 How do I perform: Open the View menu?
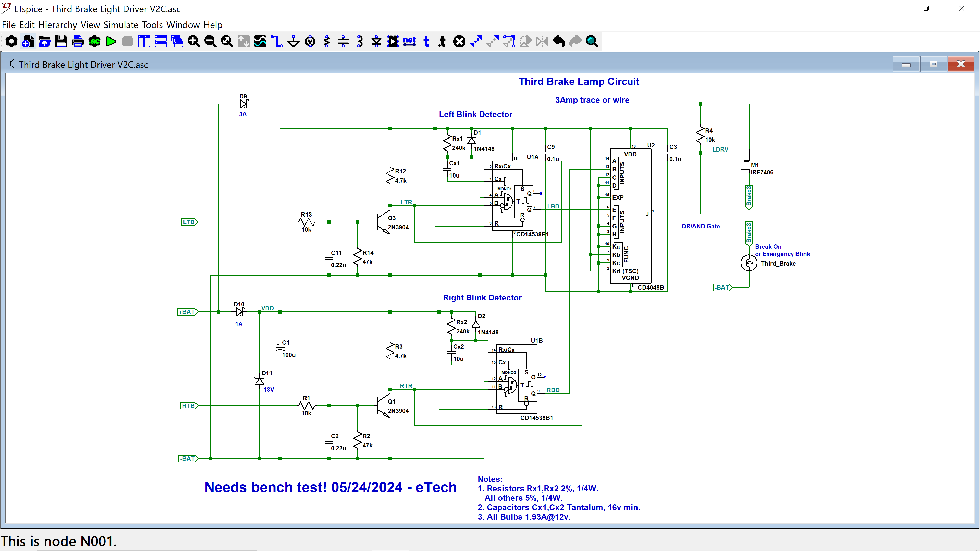[x=90, y=25]
